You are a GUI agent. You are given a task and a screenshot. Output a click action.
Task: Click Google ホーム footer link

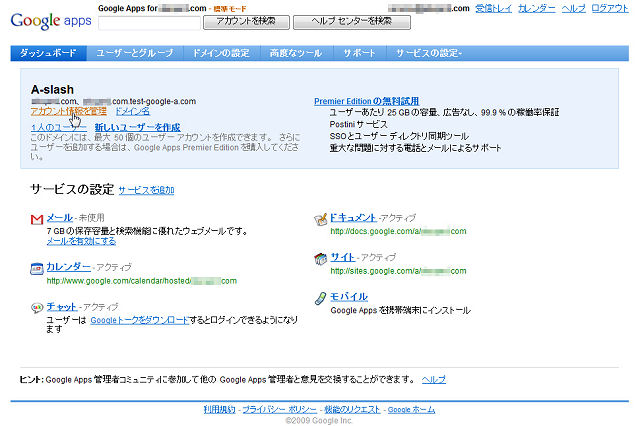[411, 409]
